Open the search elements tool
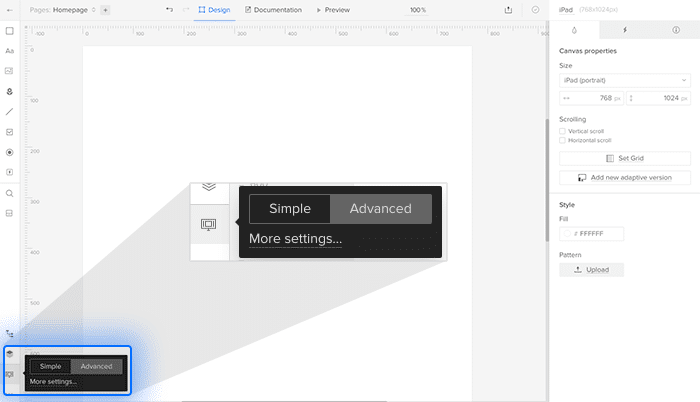This screenshot has height=402, width=700. click(9, 193)
